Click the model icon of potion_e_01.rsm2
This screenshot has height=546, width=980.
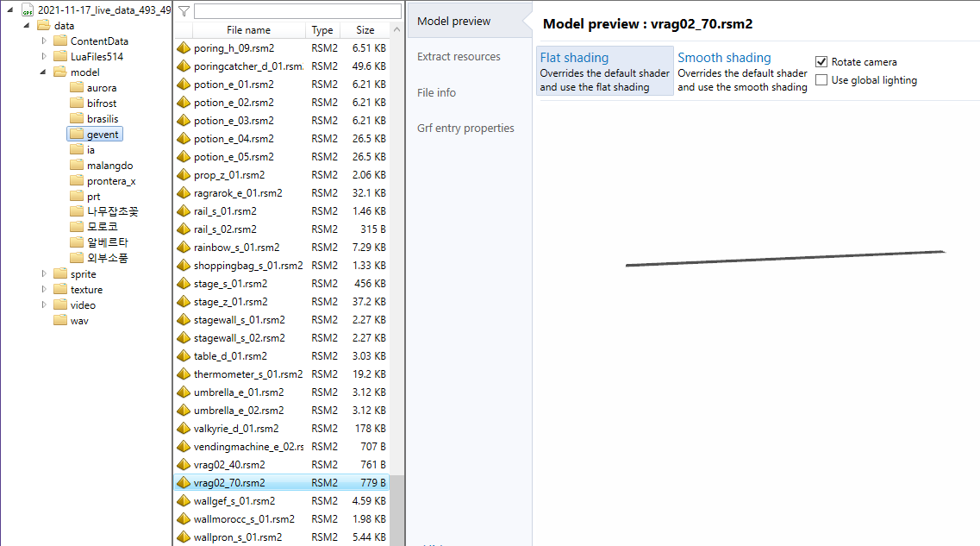[x=183, y=85]
